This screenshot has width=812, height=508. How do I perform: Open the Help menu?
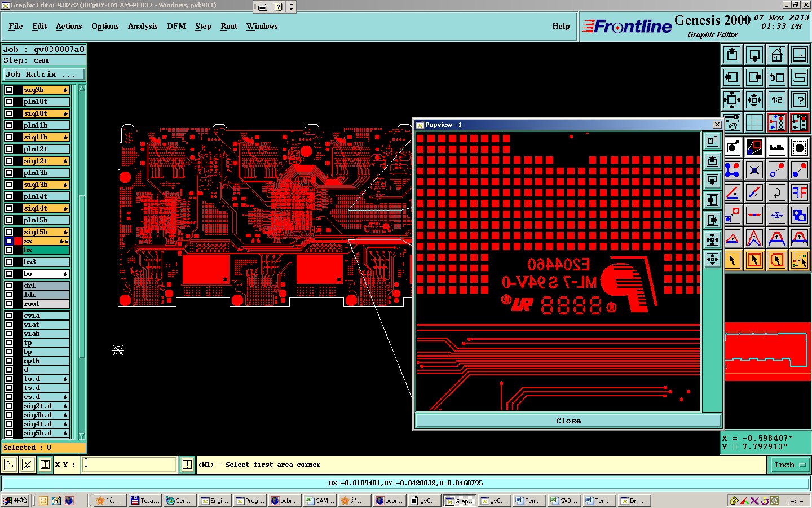pos(561,26)
